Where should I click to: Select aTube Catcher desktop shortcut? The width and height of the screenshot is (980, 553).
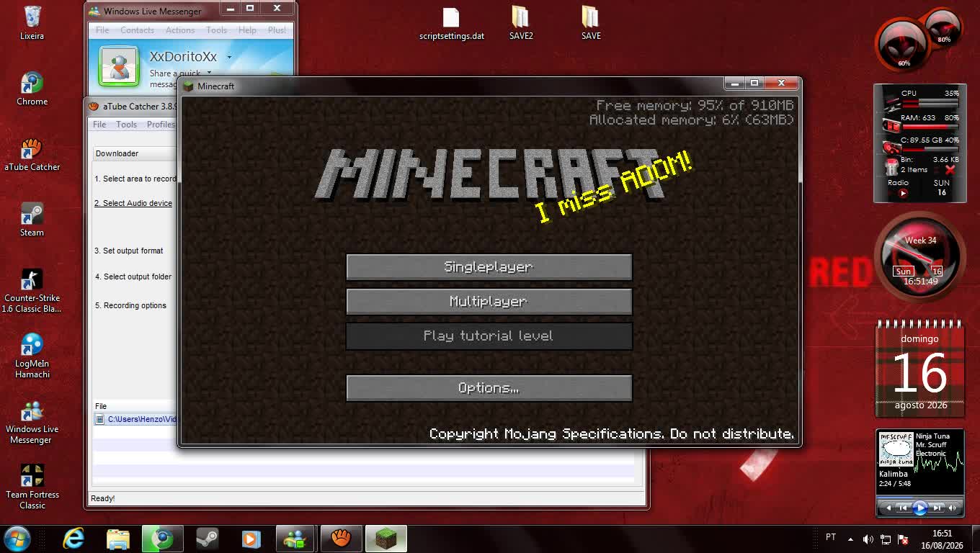click(32, 154)
